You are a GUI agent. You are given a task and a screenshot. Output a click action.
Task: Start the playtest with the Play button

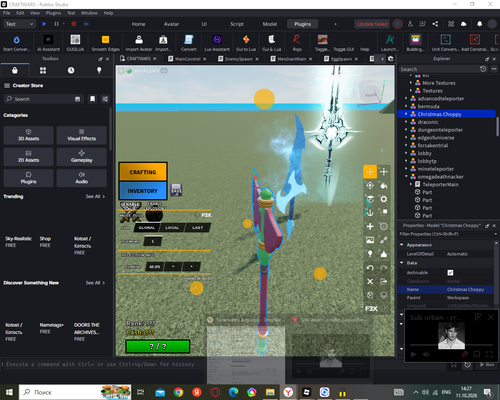point(44,24)
